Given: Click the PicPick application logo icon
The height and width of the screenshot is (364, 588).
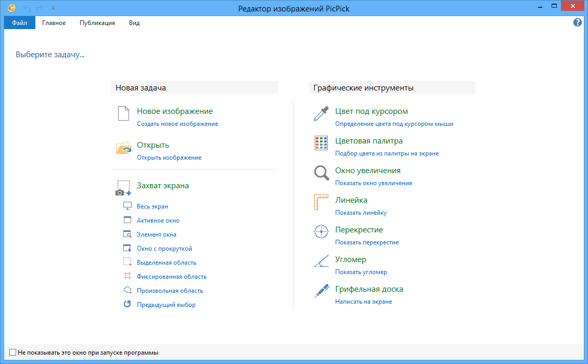Looking at the screenshot, I should [x=12, y=8].
